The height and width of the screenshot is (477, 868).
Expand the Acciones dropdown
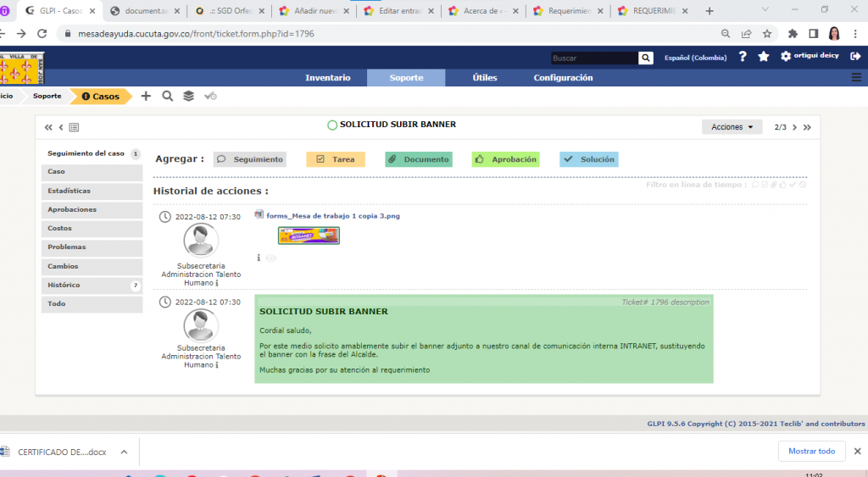(732, 127)
